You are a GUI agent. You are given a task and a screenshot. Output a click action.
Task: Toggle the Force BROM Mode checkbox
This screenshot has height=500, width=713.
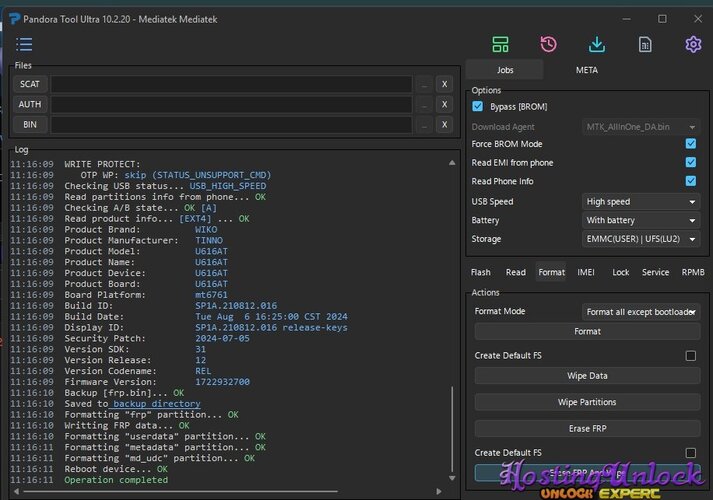point(691,144)
